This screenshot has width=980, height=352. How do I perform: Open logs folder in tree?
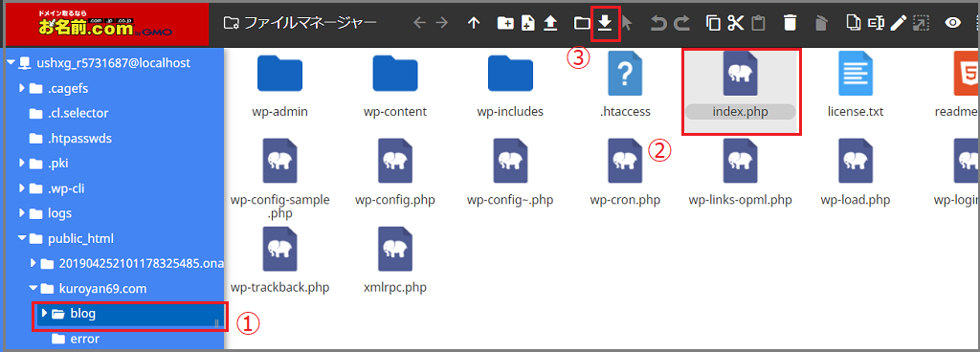click(59, 212)
